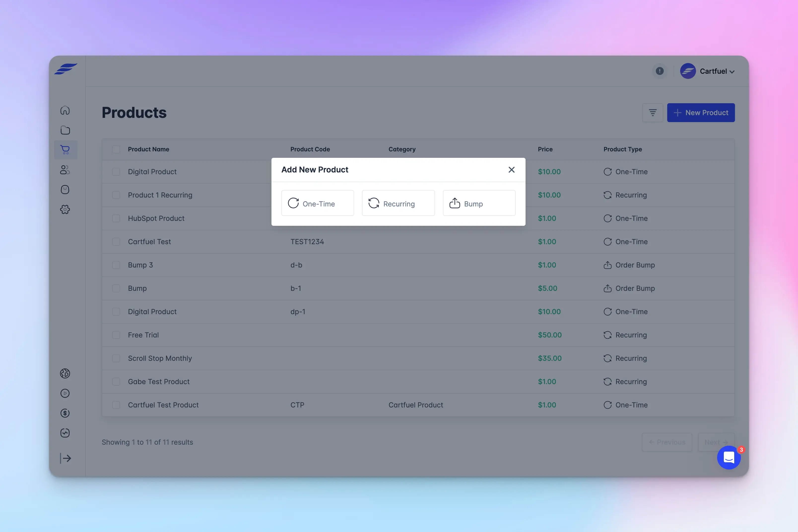The image size is (798, 532).
Task: Click One-Time type in Cartfuel Test row
Action: point(626,242)
